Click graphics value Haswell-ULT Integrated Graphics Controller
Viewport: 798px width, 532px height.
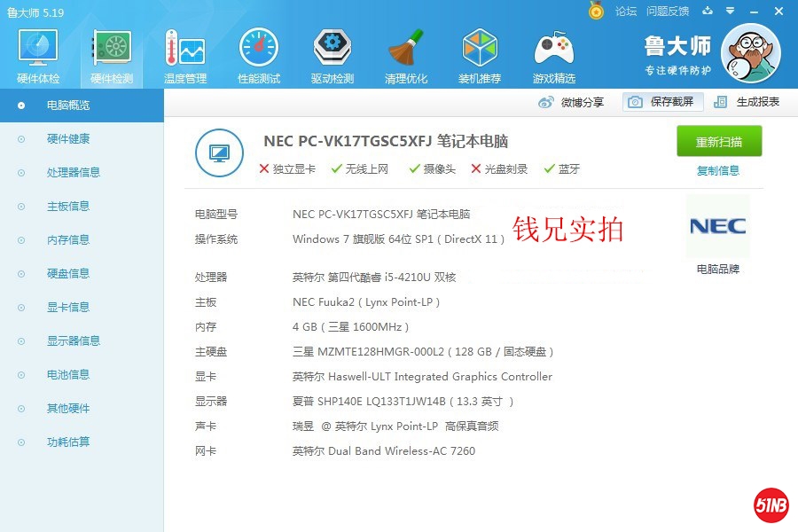[422, 377]
